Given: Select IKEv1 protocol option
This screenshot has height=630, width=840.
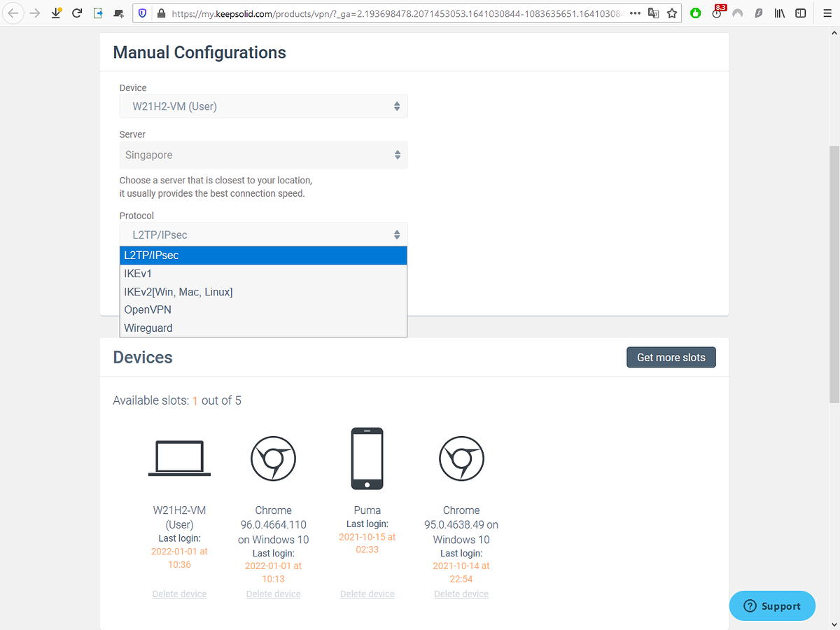Looking at the screenshot, I should [263, 274].
